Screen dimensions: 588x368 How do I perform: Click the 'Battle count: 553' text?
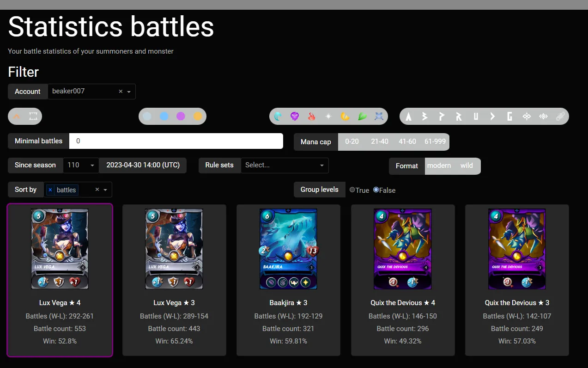point(60,329)
